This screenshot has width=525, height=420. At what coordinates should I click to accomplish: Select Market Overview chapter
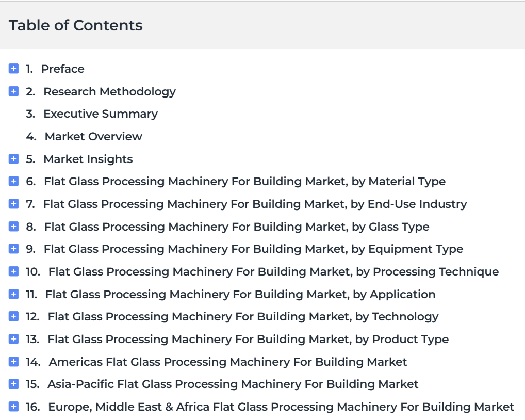click(93, 136)
